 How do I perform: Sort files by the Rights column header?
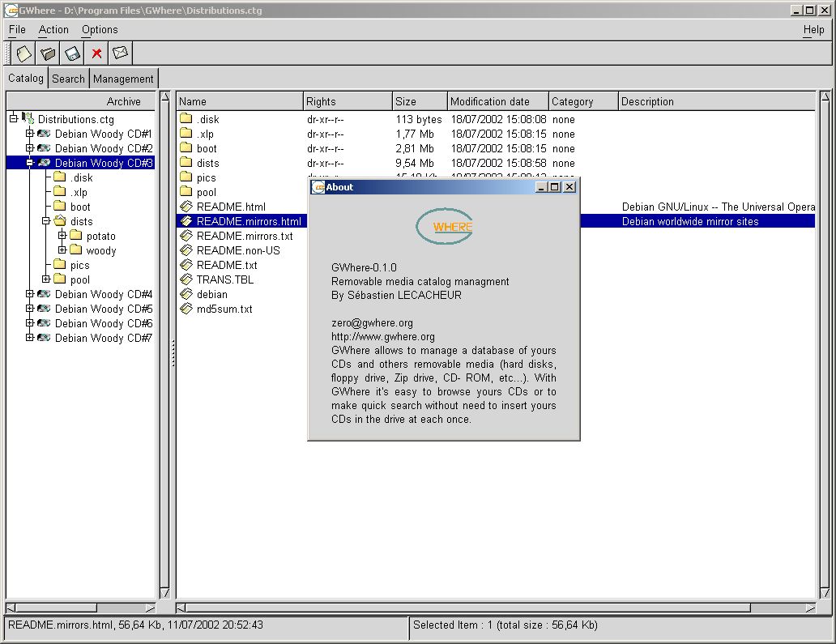(x=348, y=101)
